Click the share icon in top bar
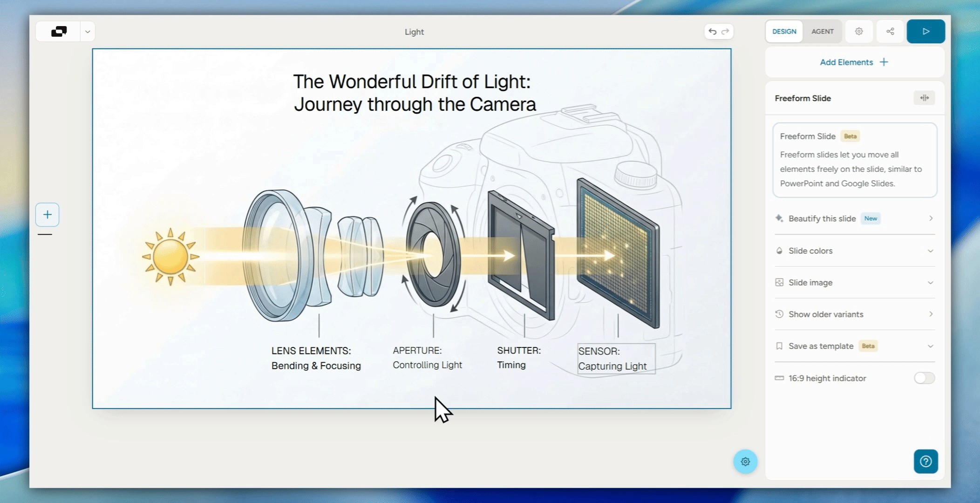Viewport: 980px width, 503px height. [890, 32]
